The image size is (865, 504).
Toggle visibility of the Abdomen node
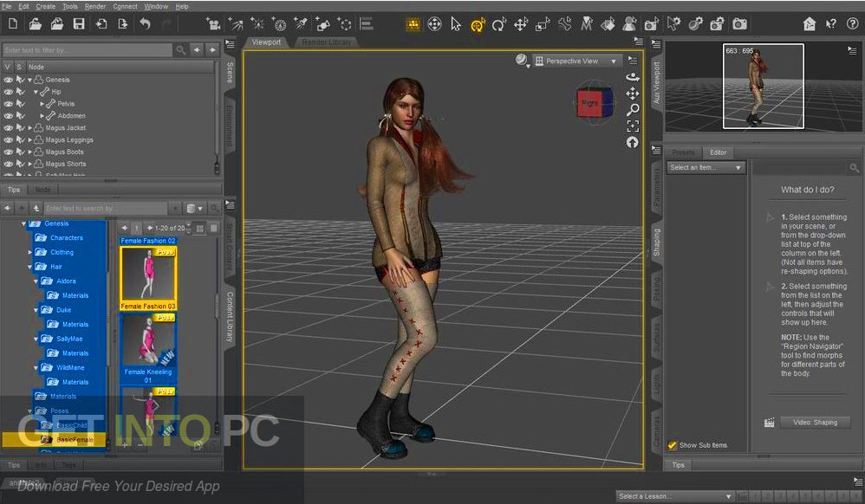9,116
